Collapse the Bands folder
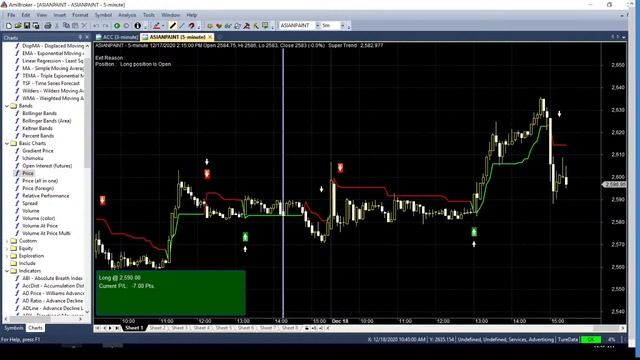The width and height of the screenshot is (640, 360). 7,106
